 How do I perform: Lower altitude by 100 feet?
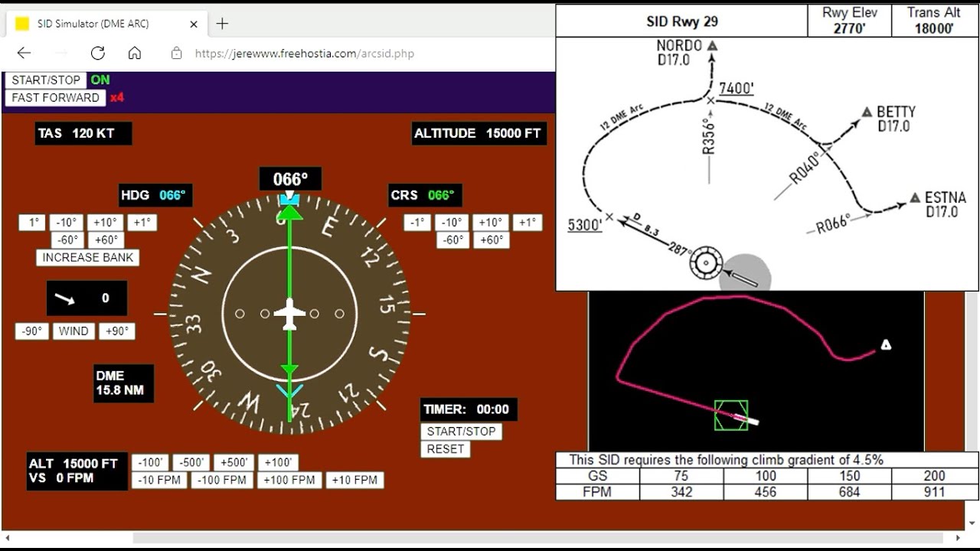pyautogui.click(x=150, y=463)
